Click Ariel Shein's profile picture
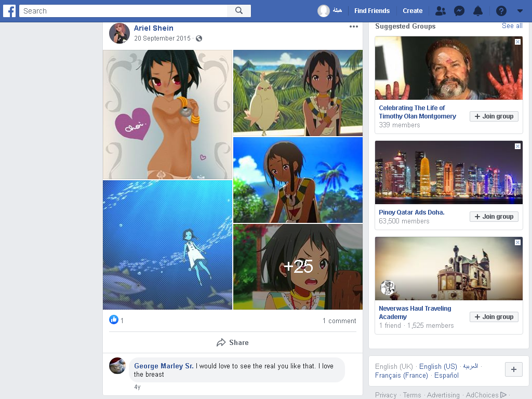The image size is (532, 399). coord(119,33)
